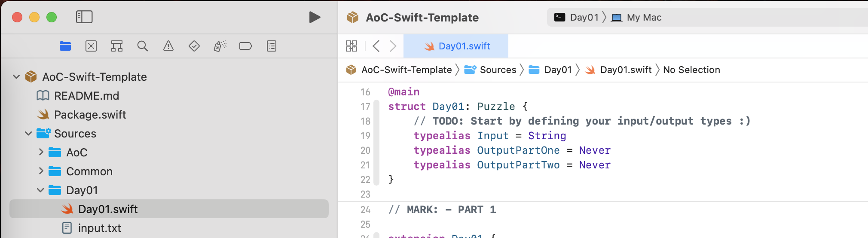Run the project with the Play button

[x=315, y=17]
